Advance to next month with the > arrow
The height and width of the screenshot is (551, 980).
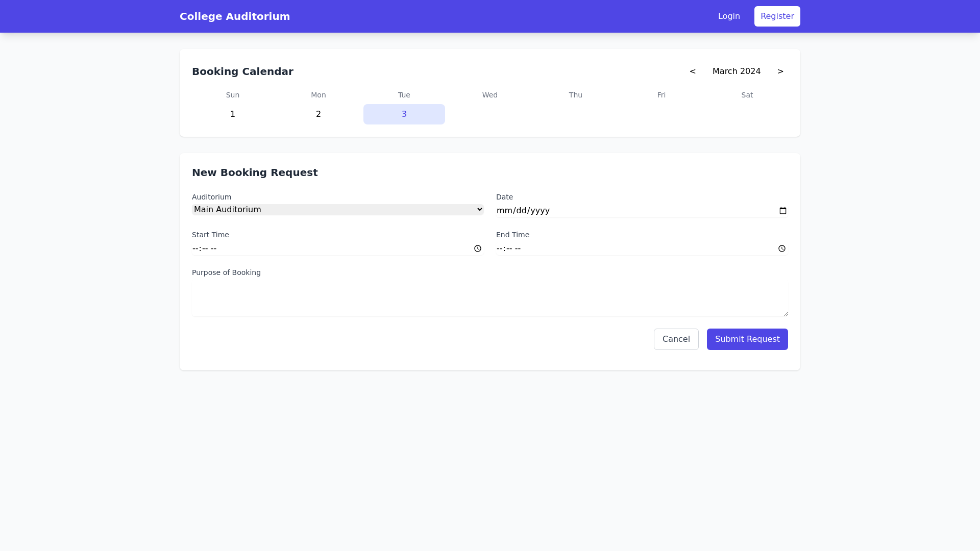click(x=780, y=71)
